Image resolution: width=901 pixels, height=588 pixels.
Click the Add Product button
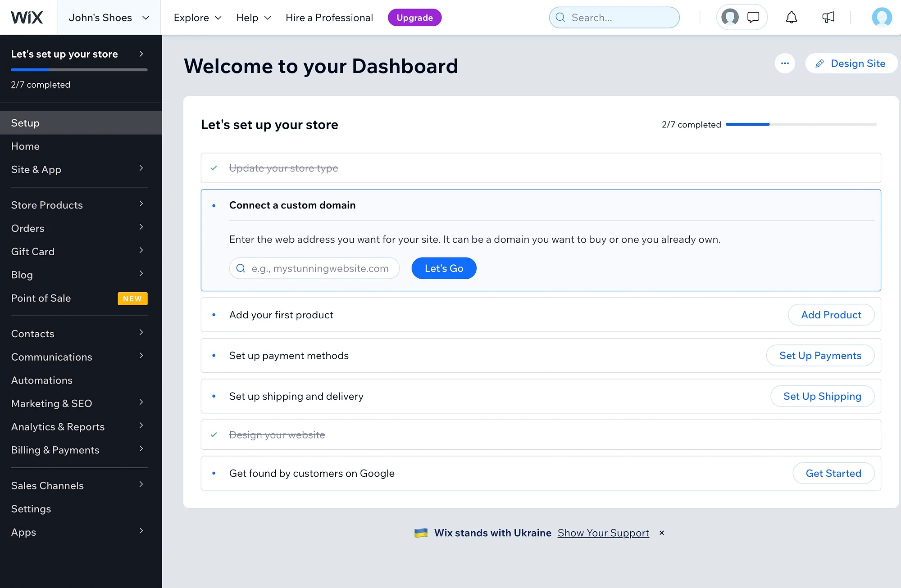click(831, 314)
